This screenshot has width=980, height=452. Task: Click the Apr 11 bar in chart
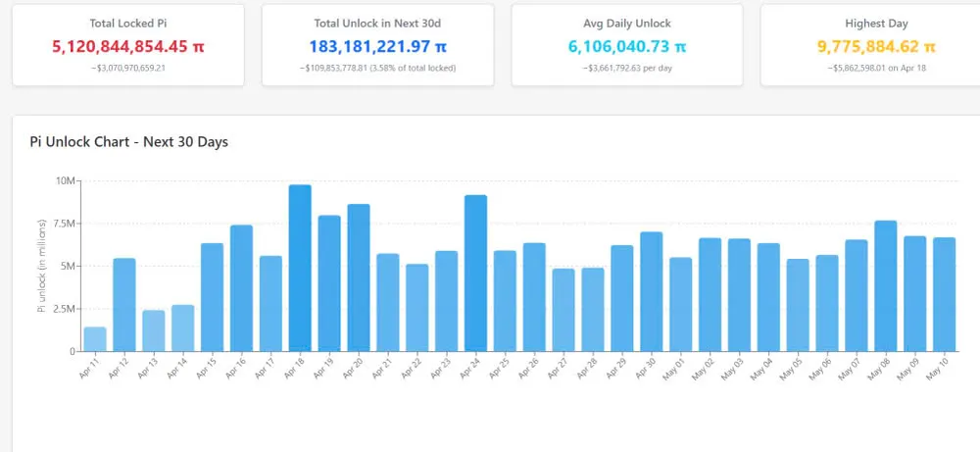95,339
